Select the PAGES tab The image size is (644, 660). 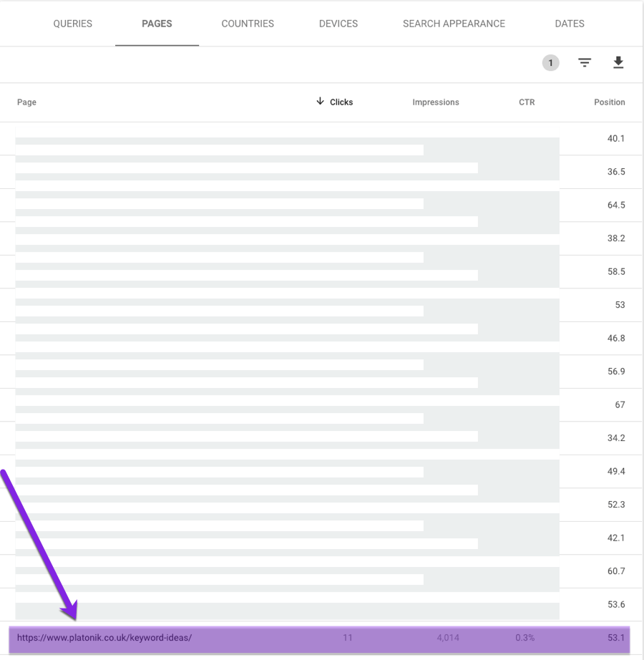[x=157, y=24]
